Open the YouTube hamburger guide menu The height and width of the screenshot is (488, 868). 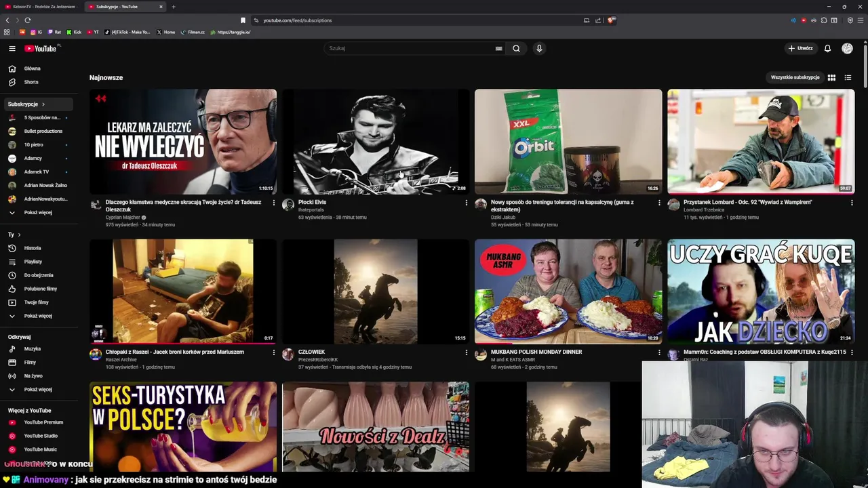(x=12, y=48)
